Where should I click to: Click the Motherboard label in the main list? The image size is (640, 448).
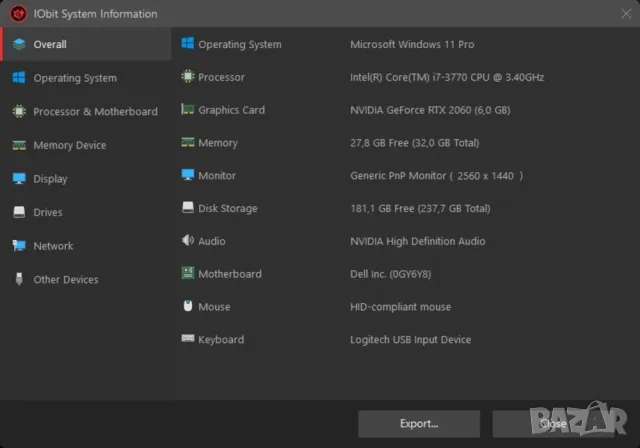coord(230,274)
